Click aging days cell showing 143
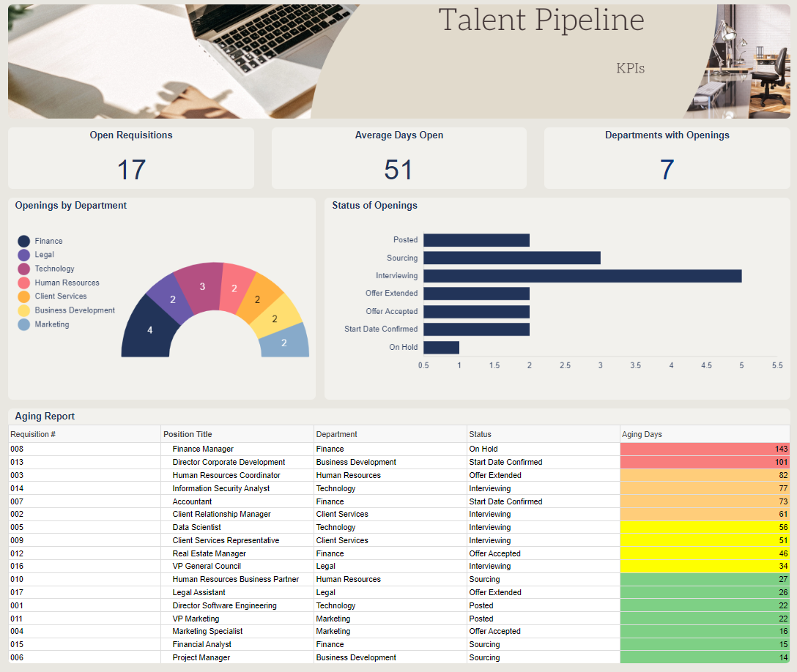This screenshot has height=672, width=797. tap(705, 449)
